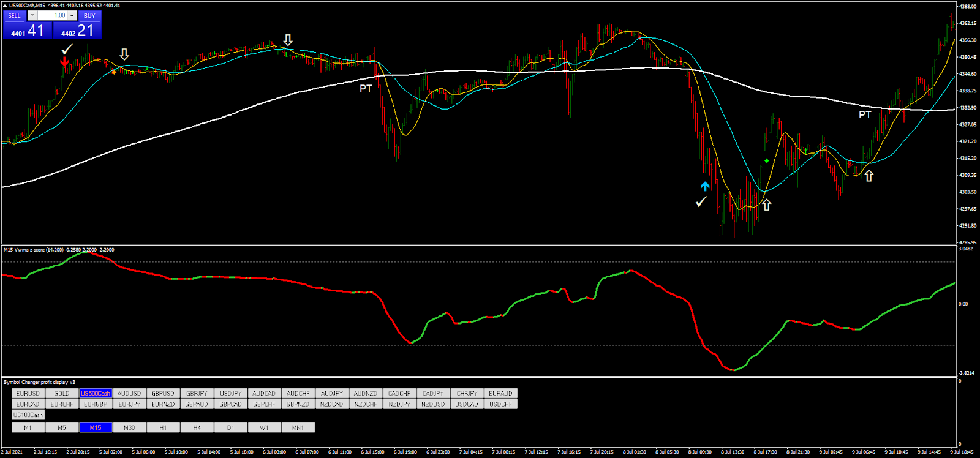The image size is (980, 458).
Task: Set timeframe to H1
Action: point(163,427)
